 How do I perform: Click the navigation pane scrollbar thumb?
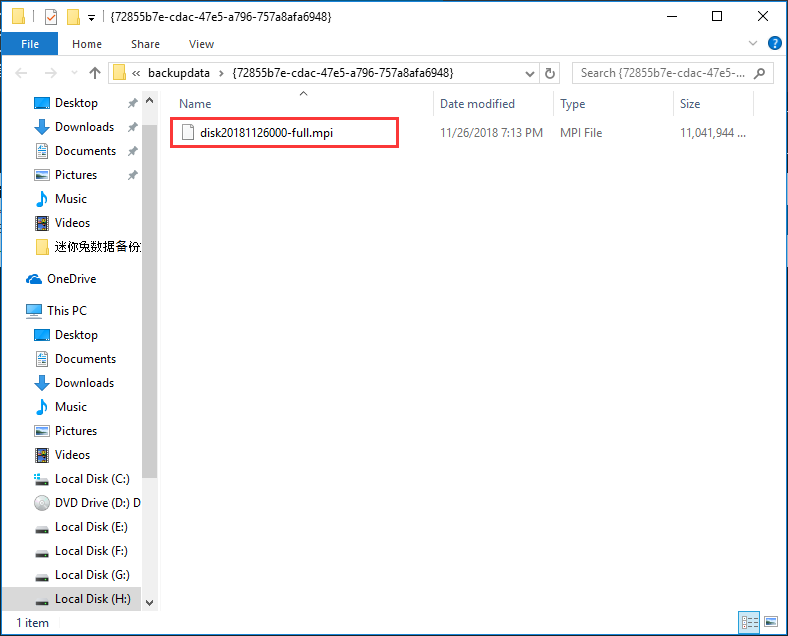coord(149,300)
